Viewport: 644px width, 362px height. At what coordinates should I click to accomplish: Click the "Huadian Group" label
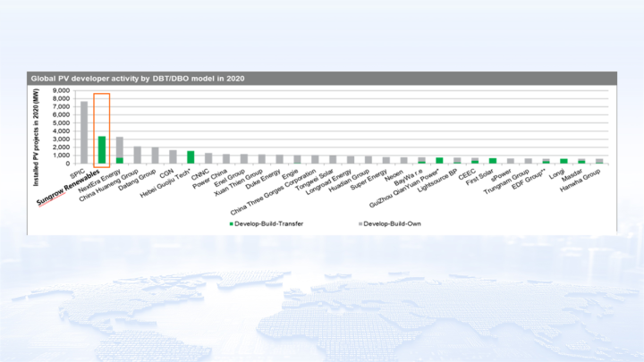click(x=350, y=181)
